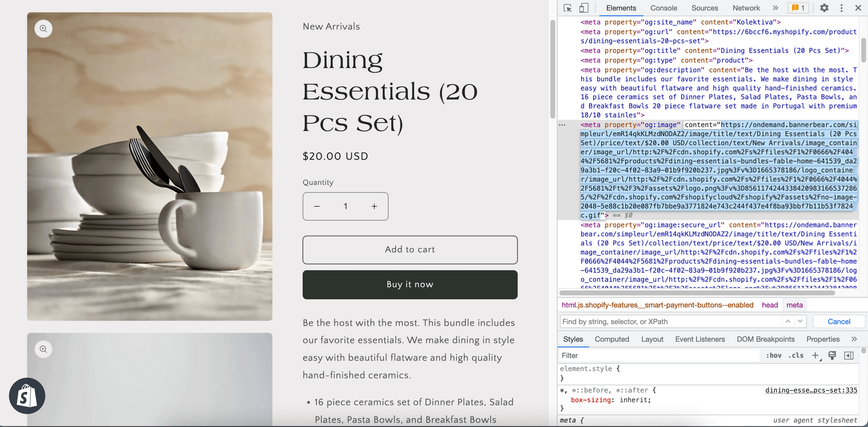Toggle .cls element classes pane
The width and height of the screenshot is (868, 427).
click(796, 355)
